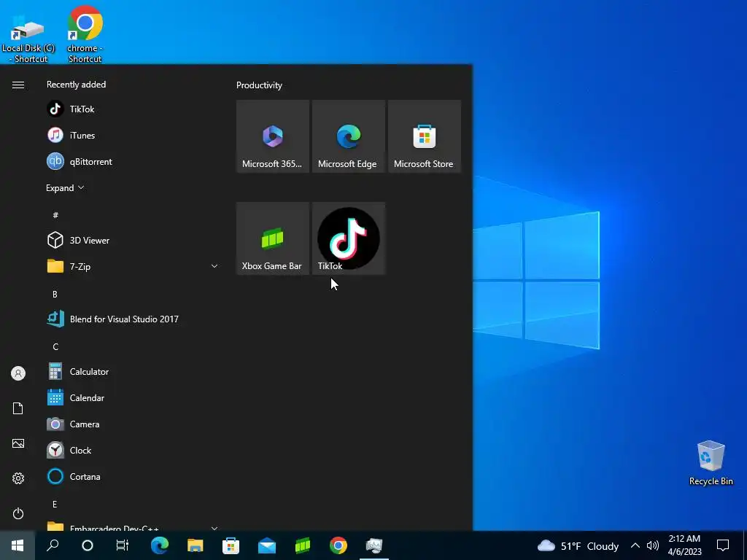The image size is (747, 560).
Task: Open the Clock app
Action: [x=133, y=450]
